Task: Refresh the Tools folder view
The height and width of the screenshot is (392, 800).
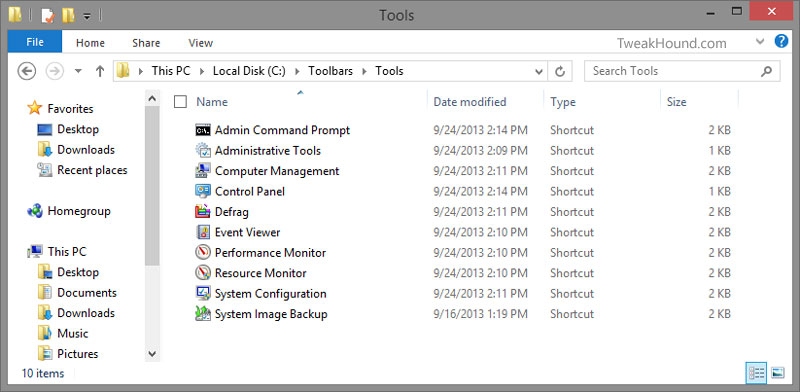Action: [560, 71]
